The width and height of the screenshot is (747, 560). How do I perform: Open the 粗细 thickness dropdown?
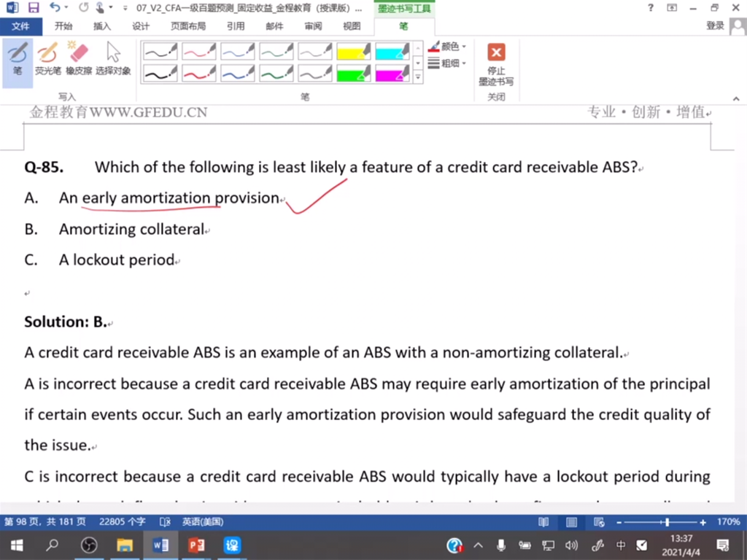pos(448,63)
